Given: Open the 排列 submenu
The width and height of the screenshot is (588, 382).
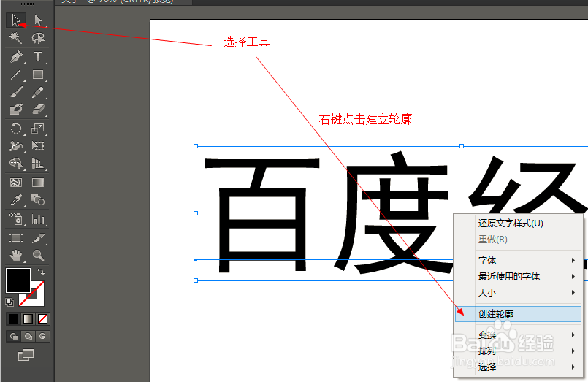Looking at the screenshot, I should tap(518, 351).
